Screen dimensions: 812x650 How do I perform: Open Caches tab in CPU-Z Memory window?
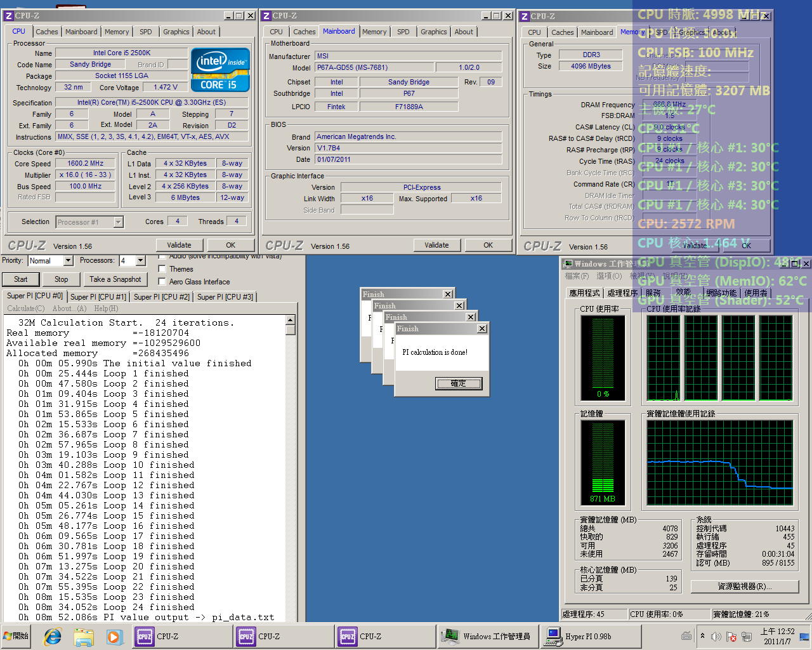(562, 32)
